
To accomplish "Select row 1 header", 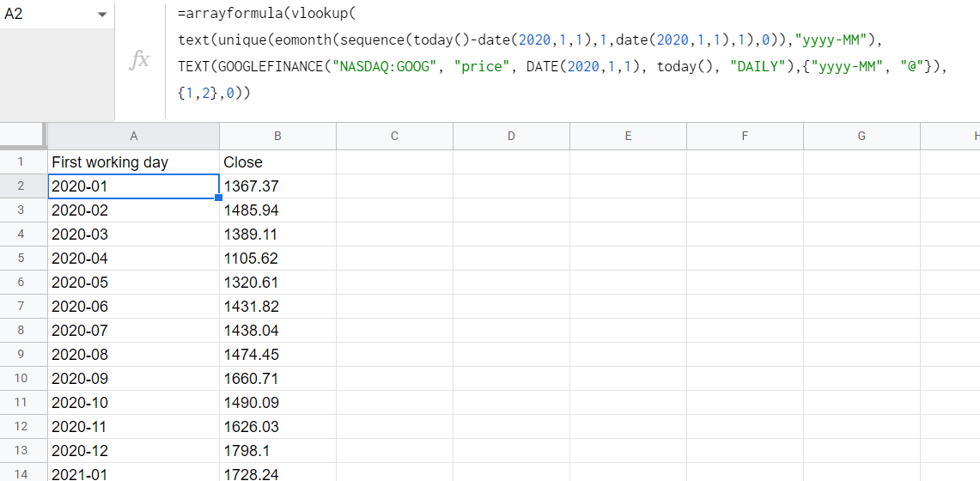I will (24, 162).
